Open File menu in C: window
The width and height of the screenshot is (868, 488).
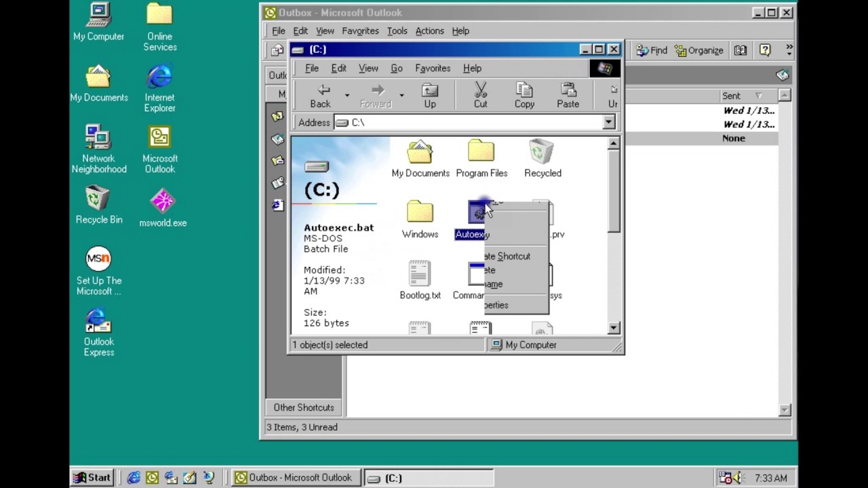tap(312, 68)
